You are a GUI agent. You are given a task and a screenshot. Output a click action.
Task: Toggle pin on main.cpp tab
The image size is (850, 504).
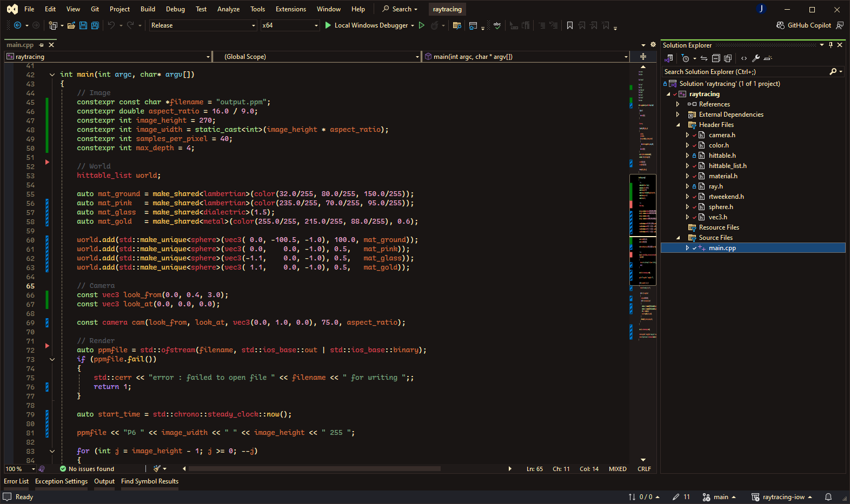42,45
